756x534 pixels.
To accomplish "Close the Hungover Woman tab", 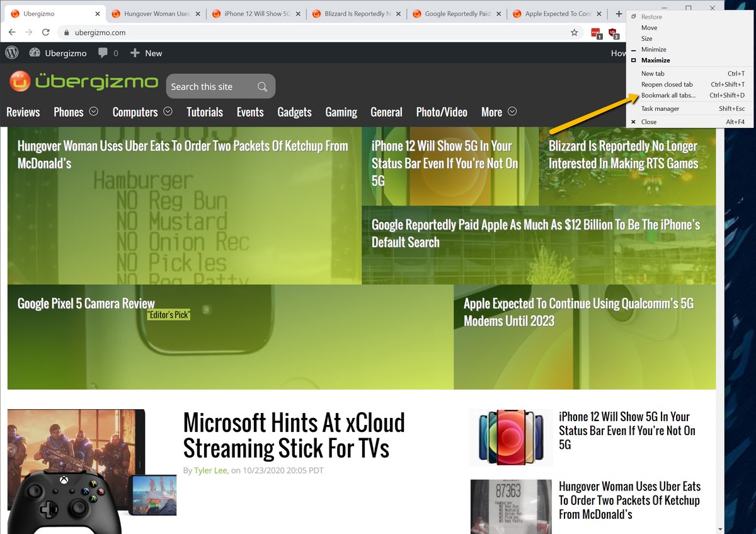I will pyautogui.click(x=197, y=14).
